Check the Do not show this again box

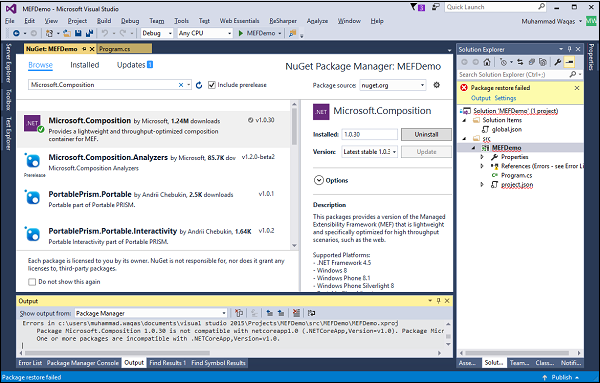(x=32, y=282)
